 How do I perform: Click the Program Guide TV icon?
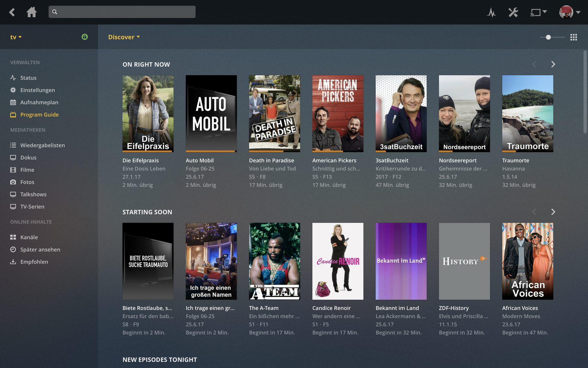click(x=13, y=114)
